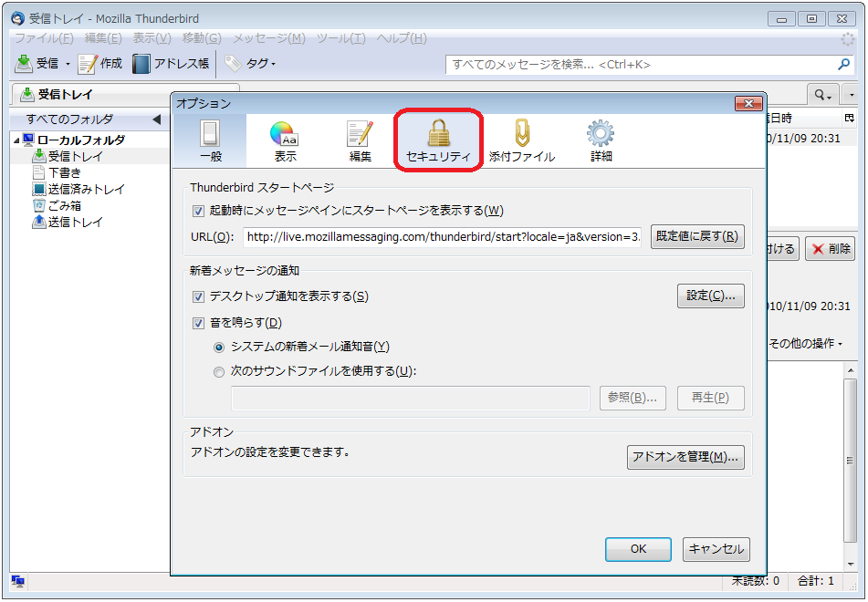Open the メッセージ menu

[x=268, y=38]
